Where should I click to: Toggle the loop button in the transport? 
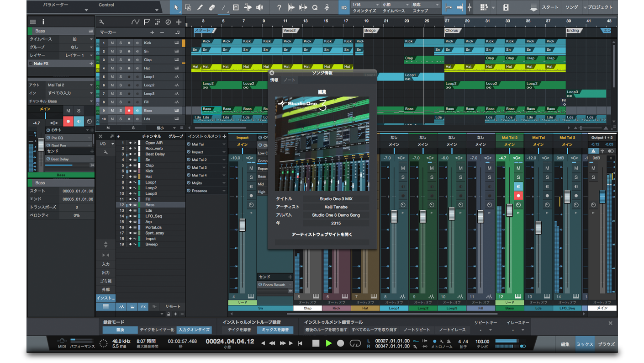pos(355,343)
